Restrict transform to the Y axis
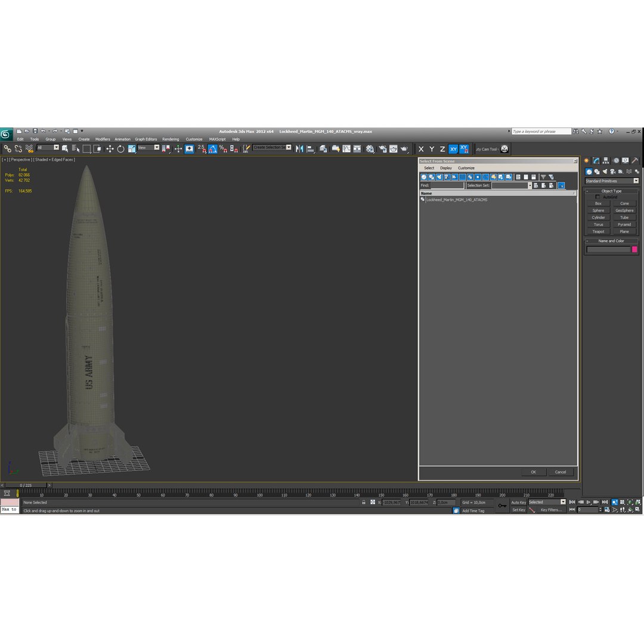 pyautogui.click(x=432, y=149)
